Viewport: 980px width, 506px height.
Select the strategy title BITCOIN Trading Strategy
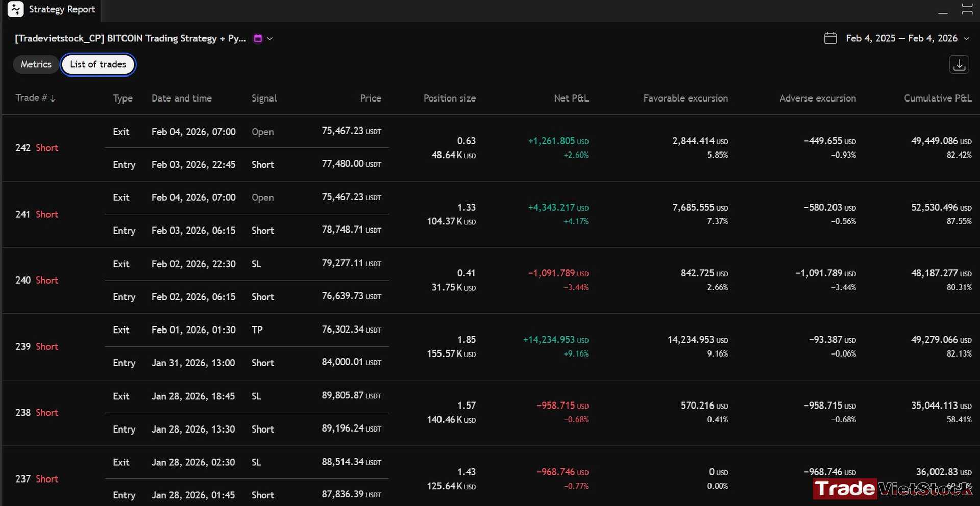[x=130, y=39]
